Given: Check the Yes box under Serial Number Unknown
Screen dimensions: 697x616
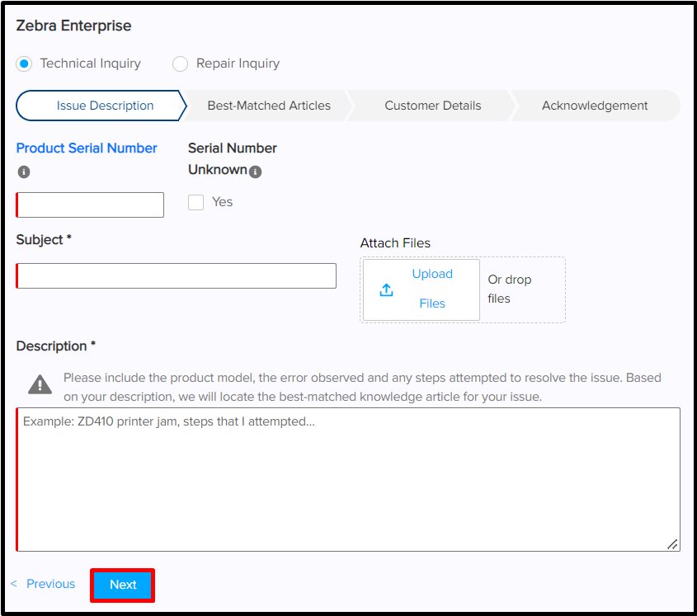Looking at the screenshot, I should 195,202.
